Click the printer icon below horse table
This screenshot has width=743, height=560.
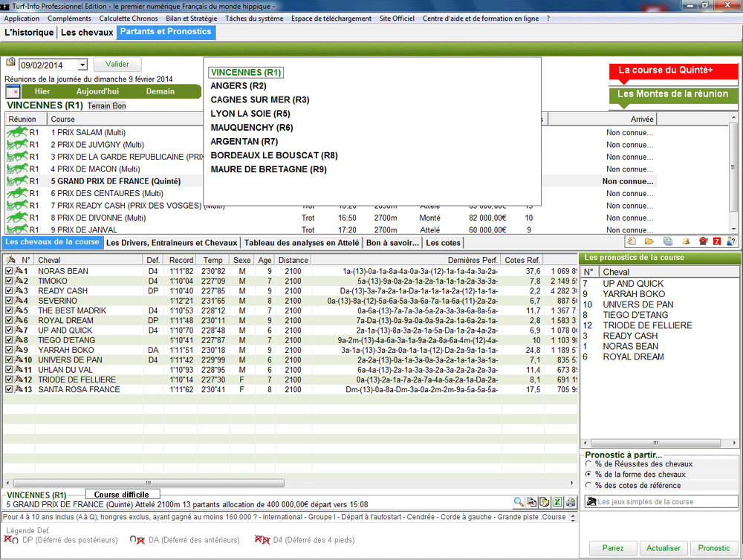tap(571, 503)
